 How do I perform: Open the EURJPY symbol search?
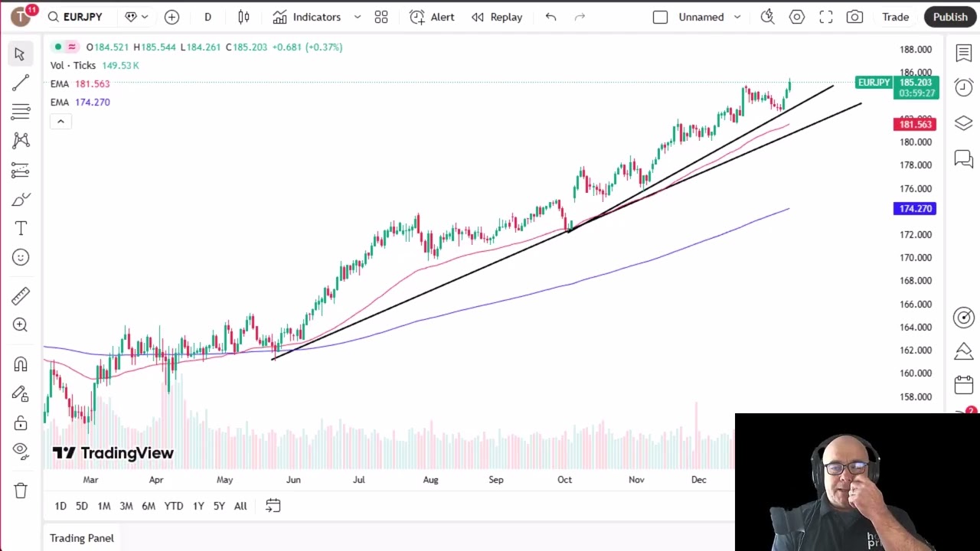pos(75,17)
